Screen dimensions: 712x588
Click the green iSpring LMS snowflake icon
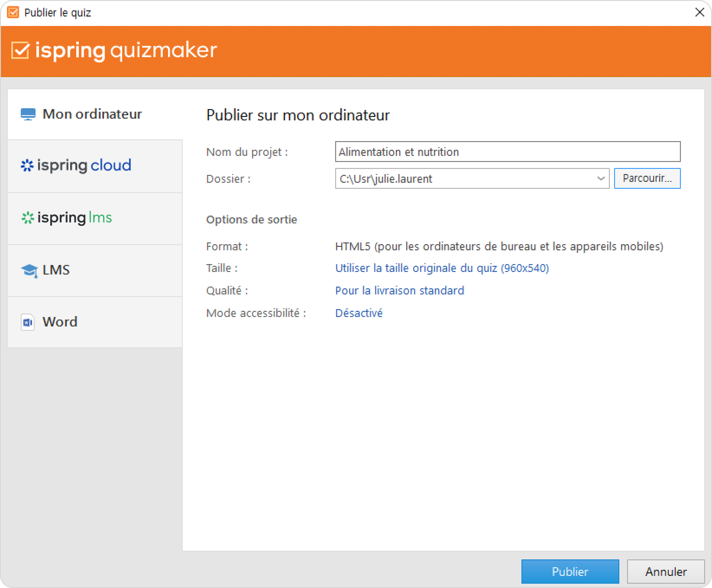[28, 218]
